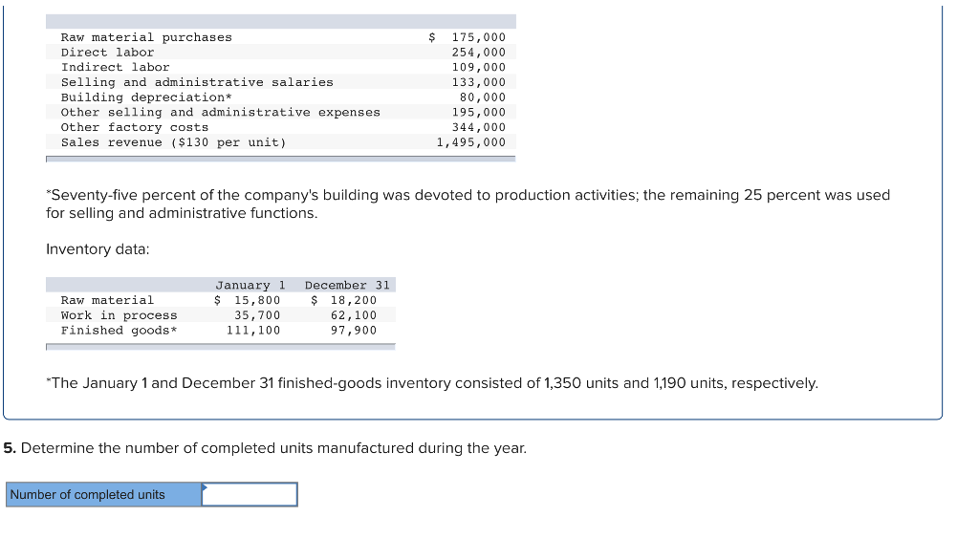Click the 1,350 units footnote text
Image resolution: width=979 pixels, height=560 pixels.
(431, 383)
